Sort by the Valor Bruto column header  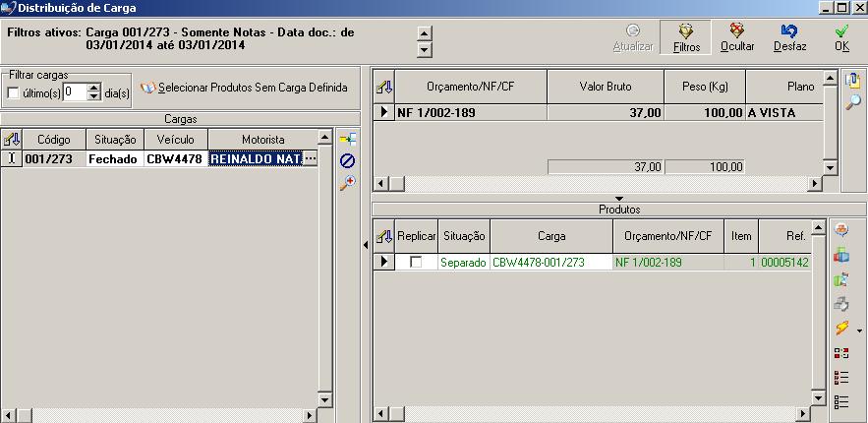[x=606, y=87]
